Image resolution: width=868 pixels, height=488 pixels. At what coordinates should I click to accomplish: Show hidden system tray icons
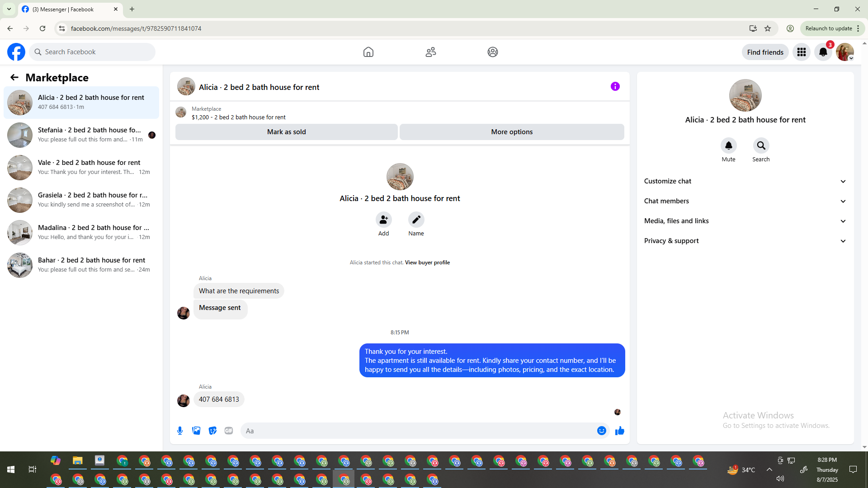coord(769,469)
